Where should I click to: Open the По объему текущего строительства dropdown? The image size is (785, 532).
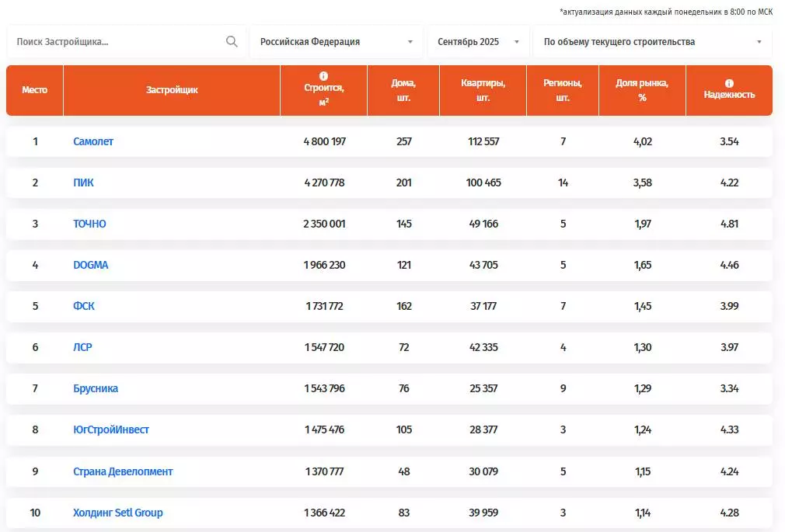coord(652,42)
